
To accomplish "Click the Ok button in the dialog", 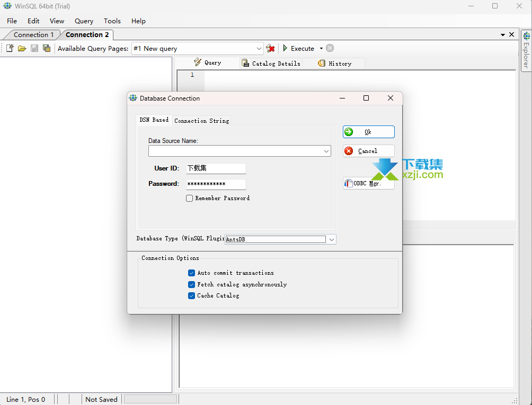I will [x=368, y=132].
